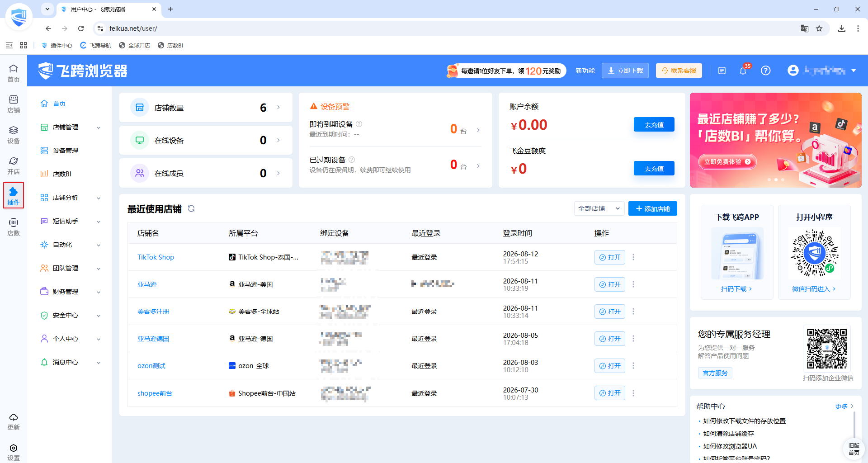This screenshot has height=463, width=868.
Task: Open more options for TikTok Shop row
Action: pos(633,257)
